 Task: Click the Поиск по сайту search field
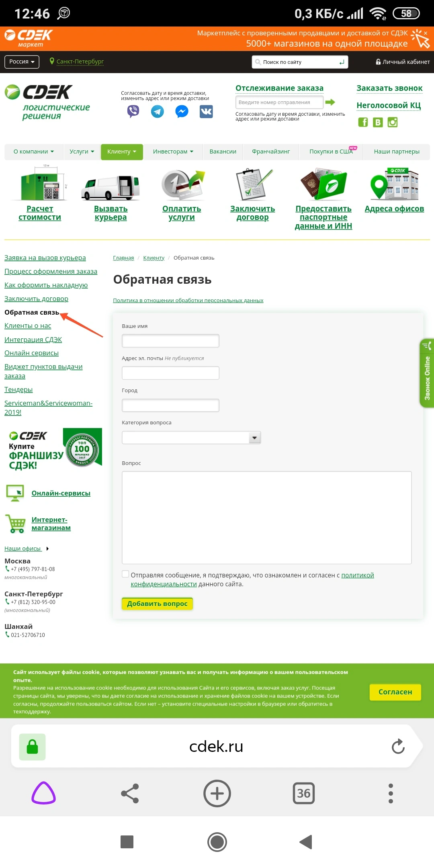click(x=300, y=62)
